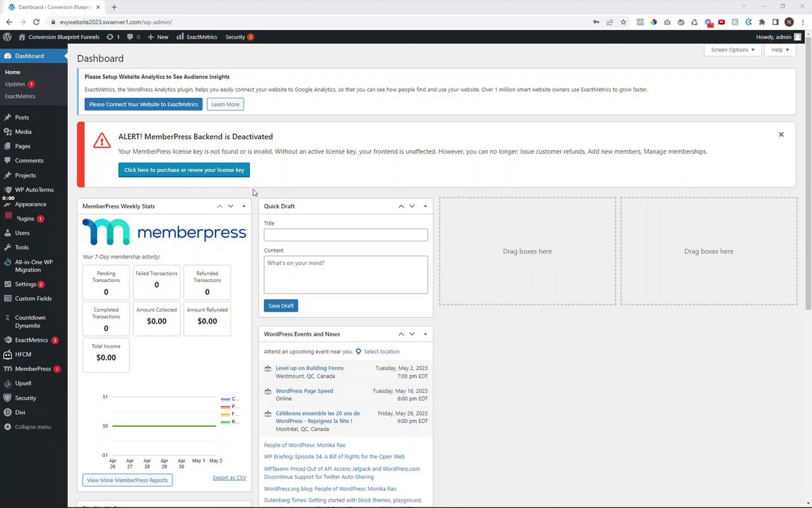Open WP Briefing Episode 54 news link
The width and height of the screenshot is (812, 508).
(x=334, y=457)
